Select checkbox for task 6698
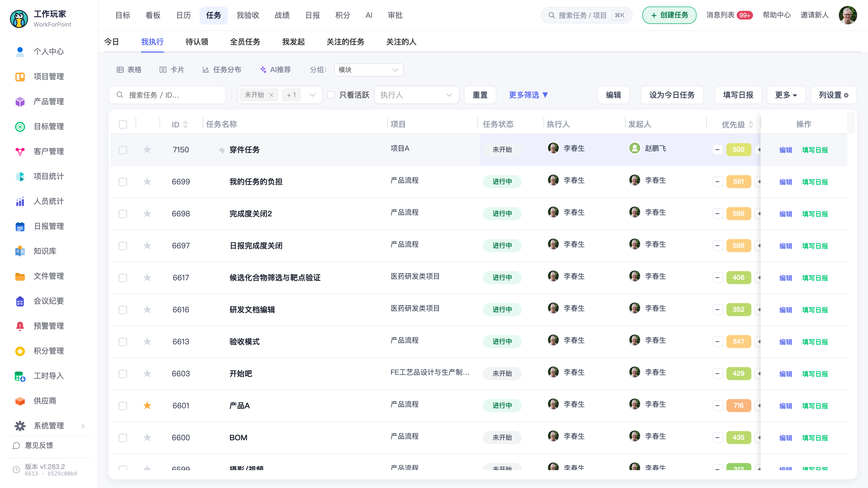The width and height of the screenshot is (868, 488). (123, 214)
